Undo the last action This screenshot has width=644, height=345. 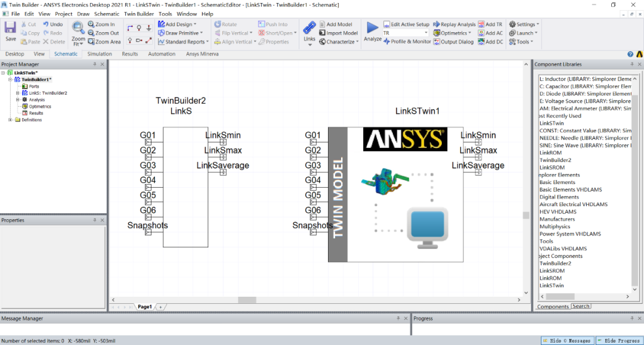53,24
